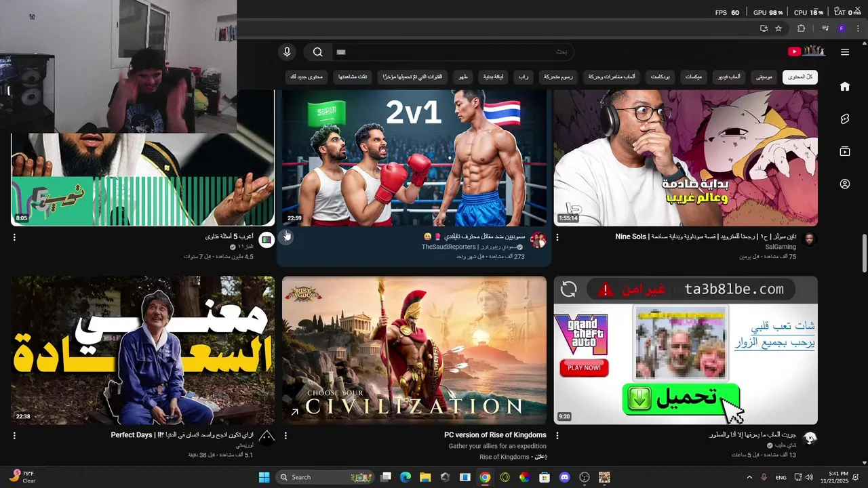Select the 'ألعاب مغامرات وحركة' chip

(612, 77)
